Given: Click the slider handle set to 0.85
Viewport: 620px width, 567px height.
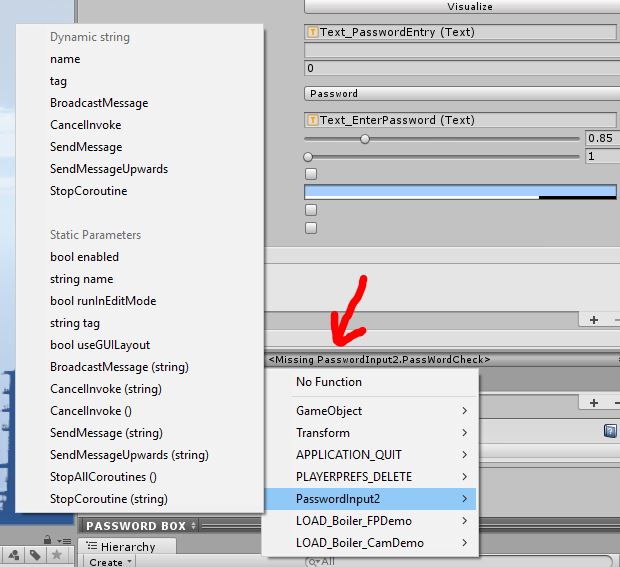Looking at the screenshot, I should point(365,139).
